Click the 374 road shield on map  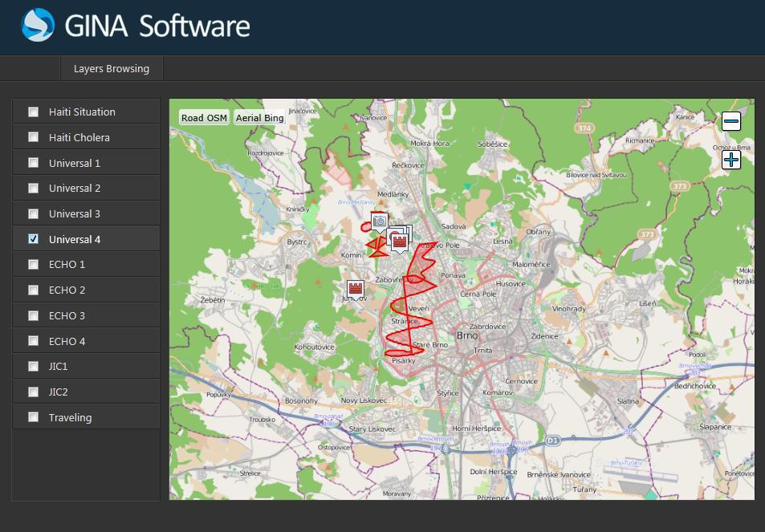point(584,128)
